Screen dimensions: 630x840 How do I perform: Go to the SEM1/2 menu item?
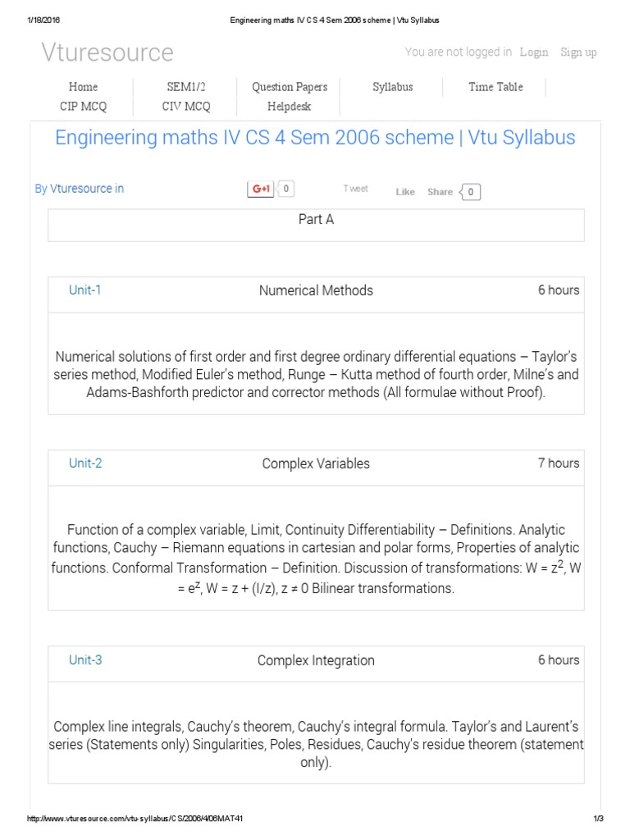(186, 87)
